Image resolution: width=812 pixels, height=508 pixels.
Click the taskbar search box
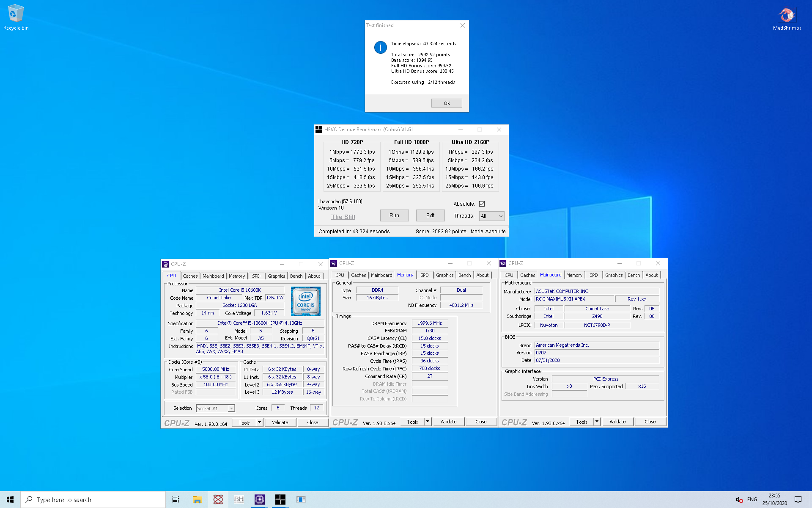click(x=93, y=500)
